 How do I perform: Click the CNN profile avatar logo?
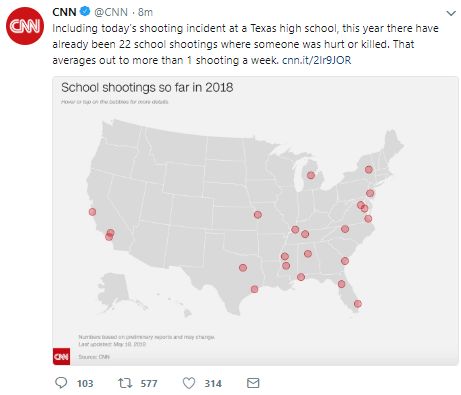coord(25,25)
